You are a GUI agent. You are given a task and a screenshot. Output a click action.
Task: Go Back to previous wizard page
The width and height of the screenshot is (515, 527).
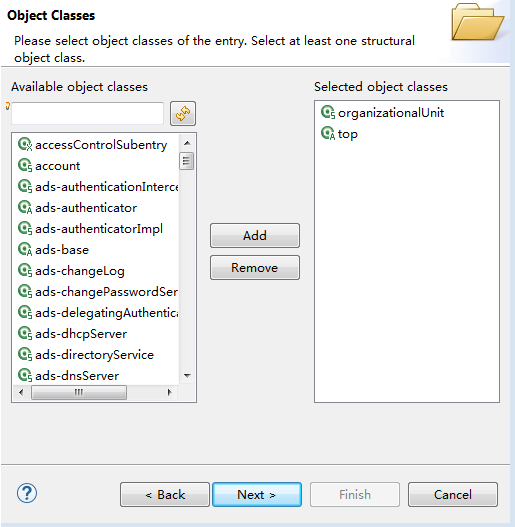tap(165, 494)
